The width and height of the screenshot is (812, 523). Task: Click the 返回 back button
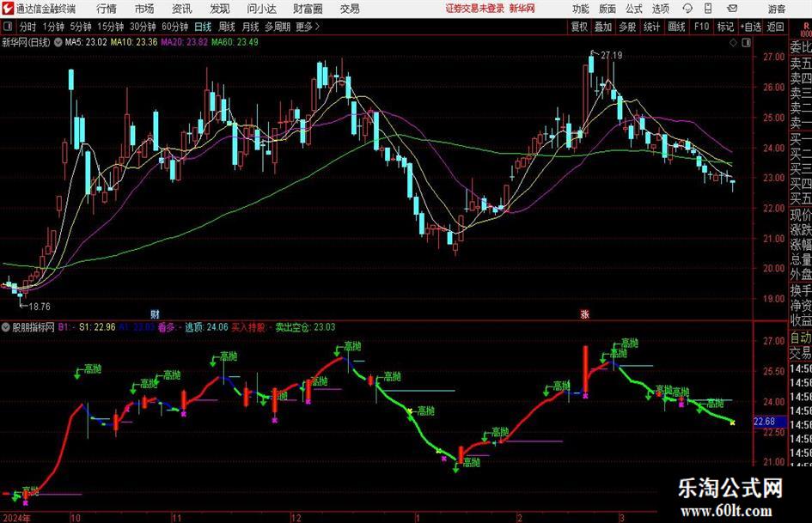pyautogui.click(x=775, y=27)
